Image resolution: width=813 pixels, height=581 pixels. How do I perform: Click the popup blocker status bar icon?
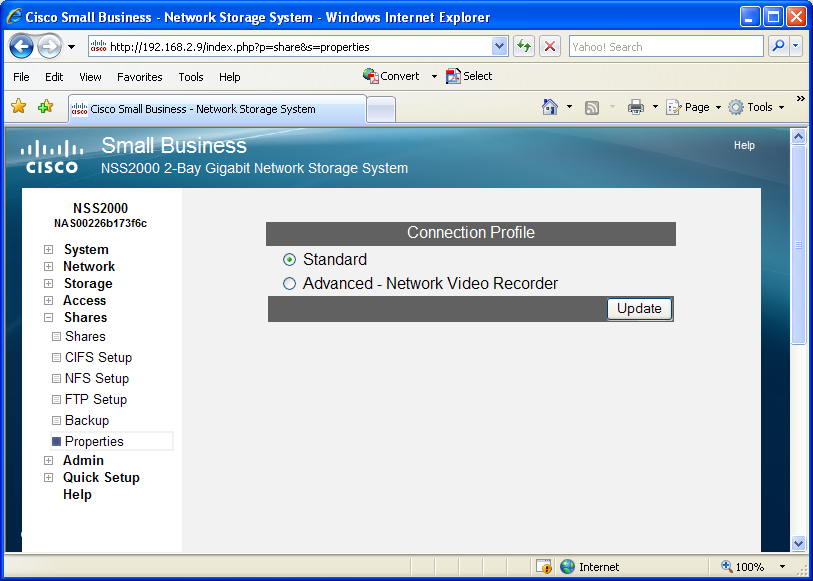pyautogui.click(x=544, y=566)
